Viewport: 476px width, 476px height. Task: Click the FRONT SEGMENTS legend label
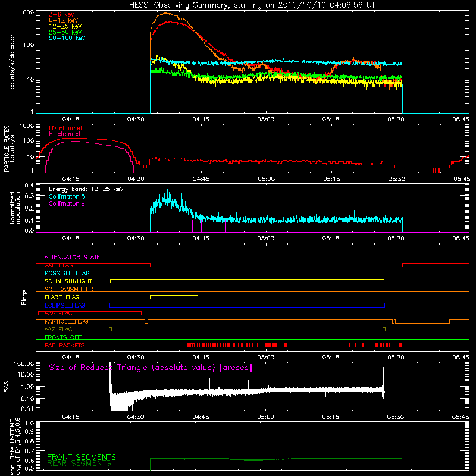pos(82,457)
